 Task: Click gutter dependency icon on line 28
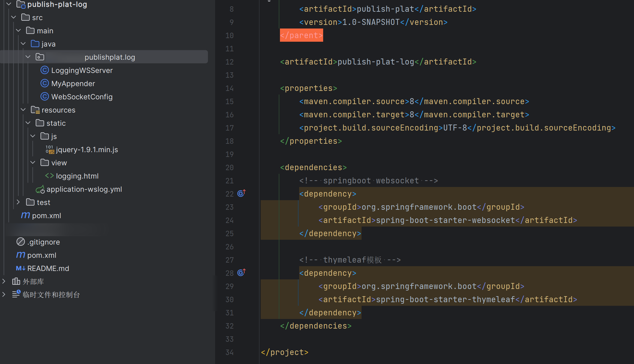[x=241, y=272]
